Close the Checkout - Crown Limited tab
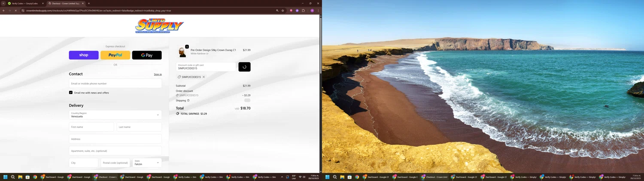This screenshot has height=181, width=644. [x=83, y=3]
